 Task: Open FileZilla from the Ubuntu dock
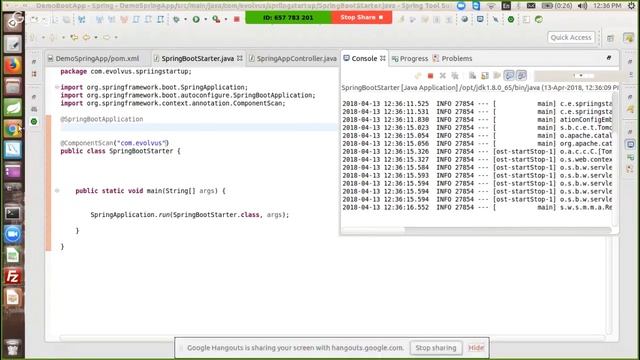coord(13,276)
